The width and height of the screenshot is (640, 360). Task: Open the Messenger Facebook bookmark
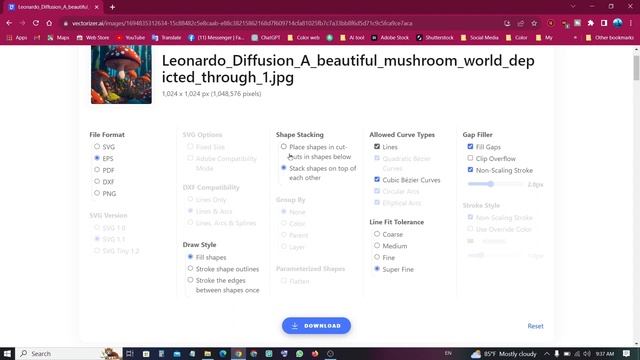pyautogui.click(x=216, y=38)
